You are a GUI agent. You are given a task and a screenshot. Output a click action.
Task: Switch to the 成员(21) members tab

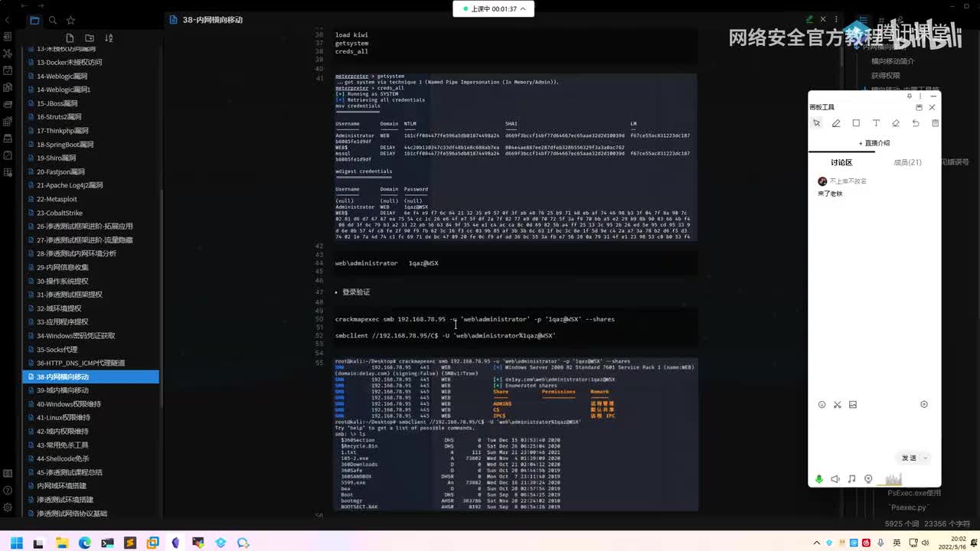pyautogui.click(x=907, y=162)
